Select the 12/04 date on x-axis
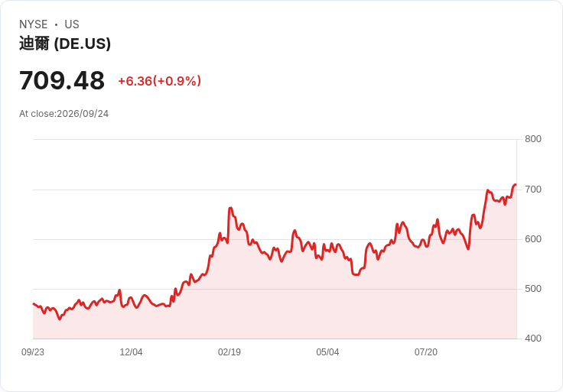The image size is (563, 392). (131, 352)
